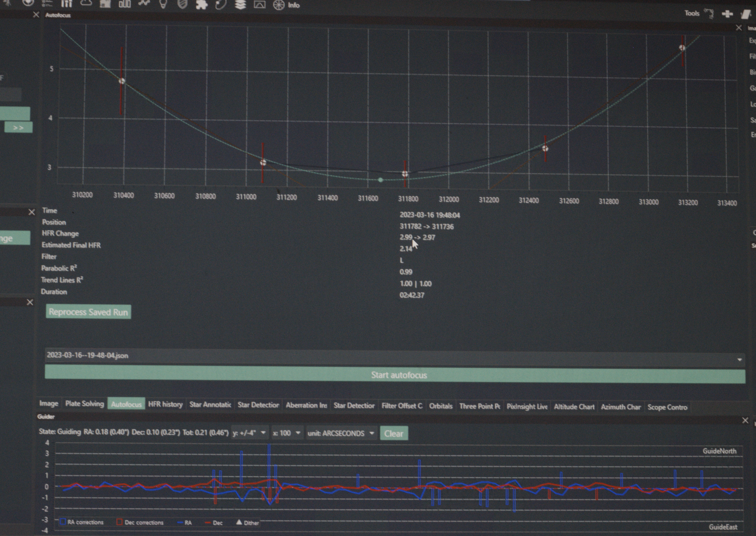Expand the saved run JSON file dropdown
The image size is (756, 536).
coord(739,360)
